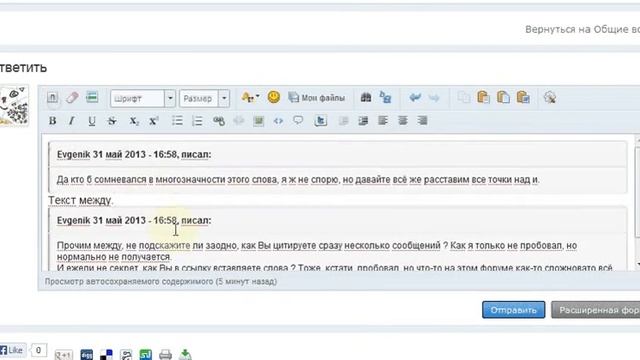640x360 pixels.
Task: Insert a numbered list
Action: tap(197, 121)
